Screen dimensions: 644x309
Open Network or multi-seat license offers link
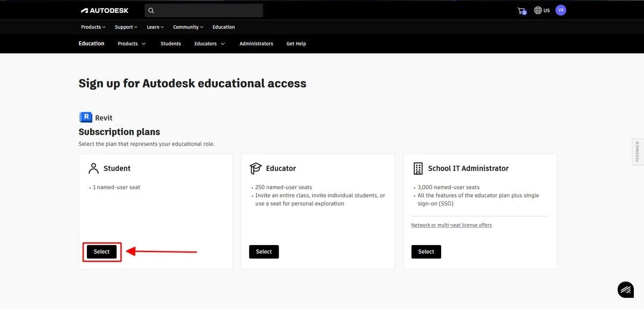[x=451, y=225]
